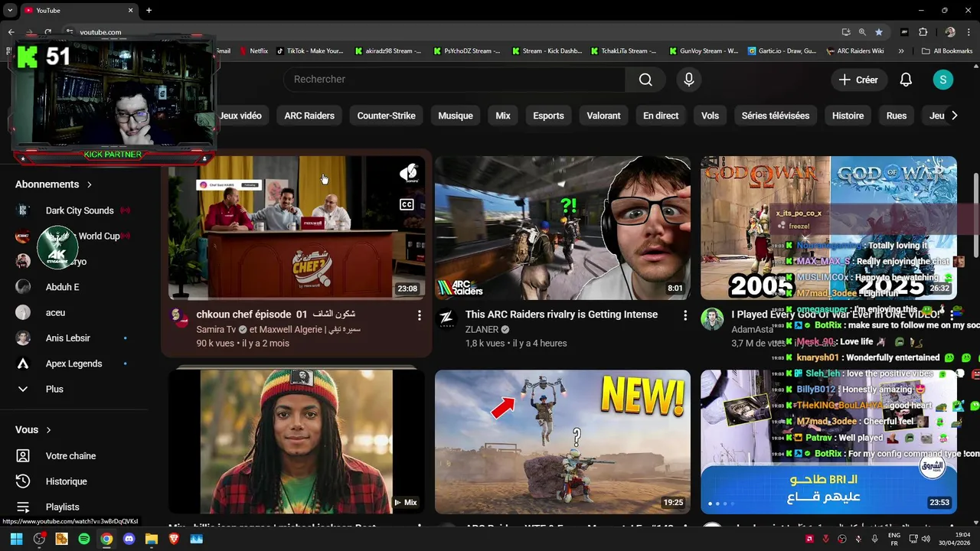Click AdamAsta channel avatar under God Of War

click(x=712, y=319)
